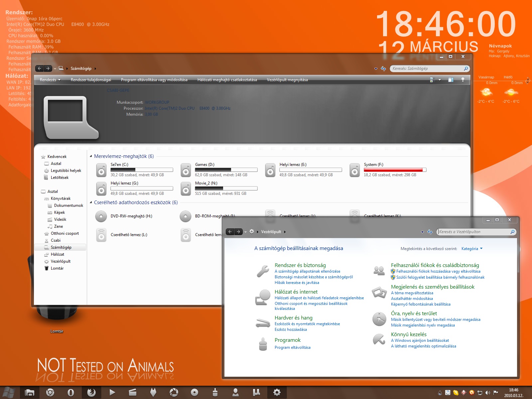Click the Programok icon
The width and height of the screenshot is (532, 399).
263,344
